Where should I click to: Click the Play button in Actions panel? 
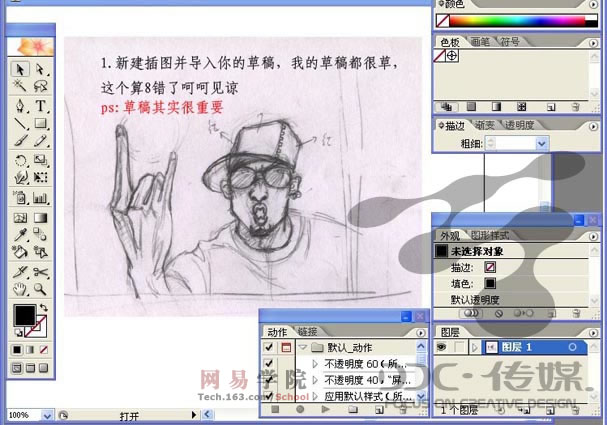[x=326, y=409]
